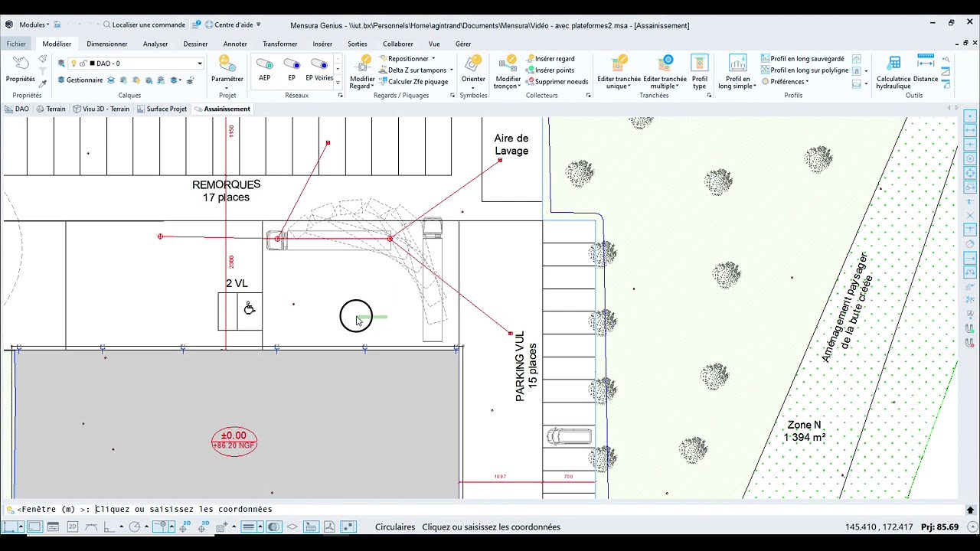Select the AEP network type
Screen dimensions: 980x551
click(x=264, y=68)
